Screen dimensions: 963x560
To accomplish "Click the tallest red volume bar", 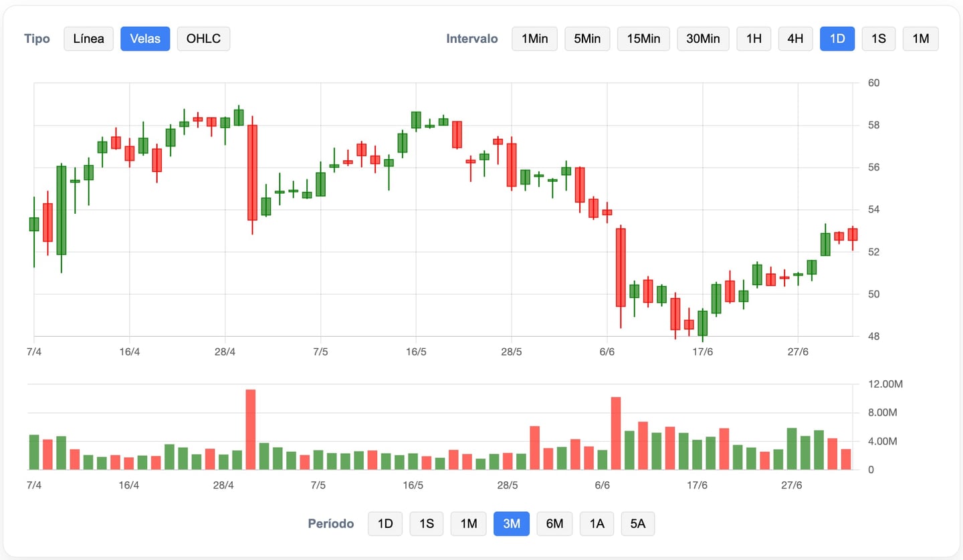I will [x=251, y=430].
